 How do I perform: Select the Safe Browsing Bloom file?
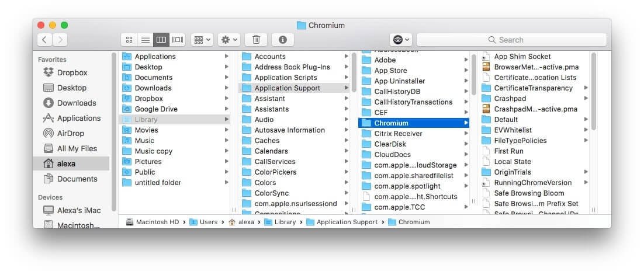(x=535, y=193)
